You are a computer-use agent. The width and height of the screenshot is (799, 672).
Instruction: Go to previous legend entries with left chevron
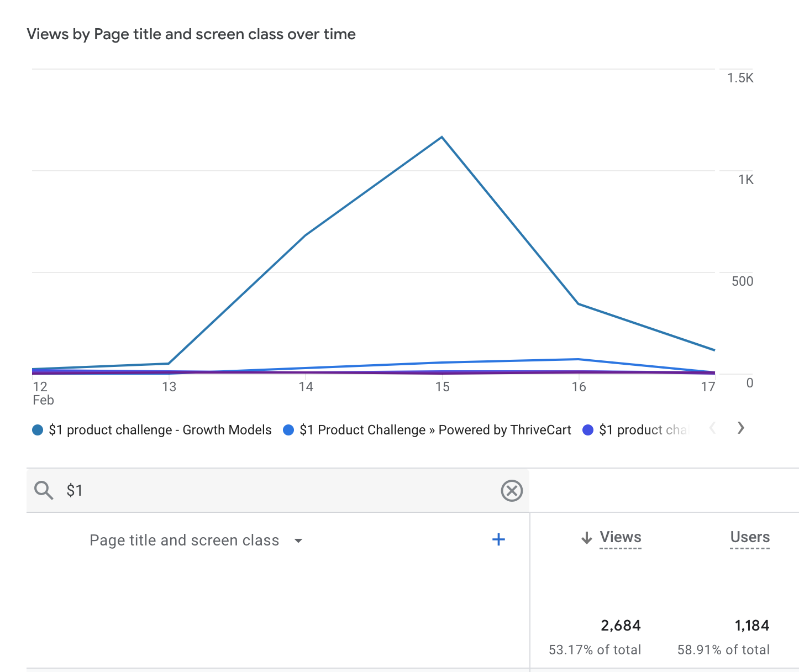[713, 428]
